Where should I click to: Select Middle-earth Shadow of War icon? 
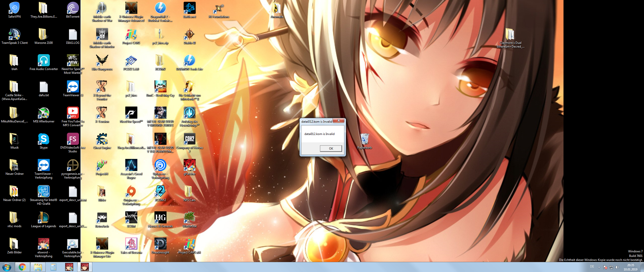(102, 12)
